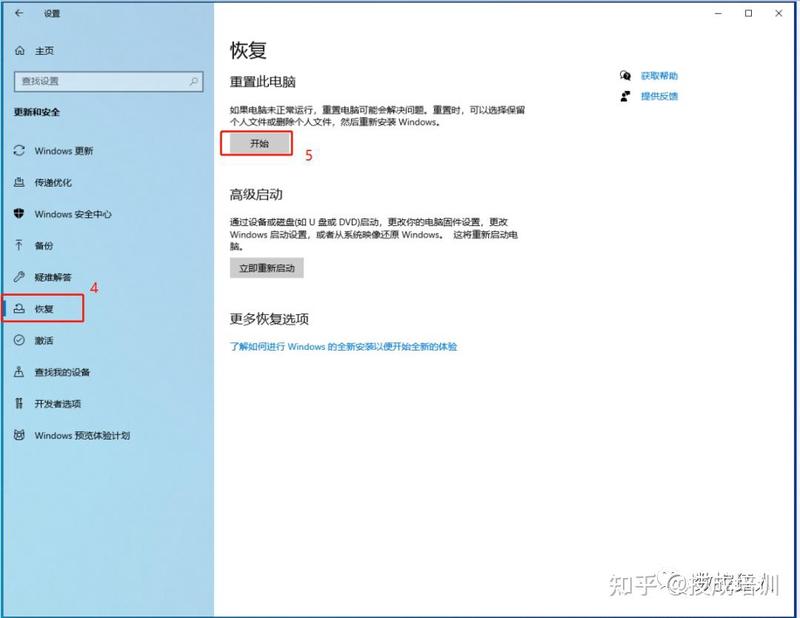Click the Windows 预览体验计划 icon

pyautogui.click(x=19, y=435)
